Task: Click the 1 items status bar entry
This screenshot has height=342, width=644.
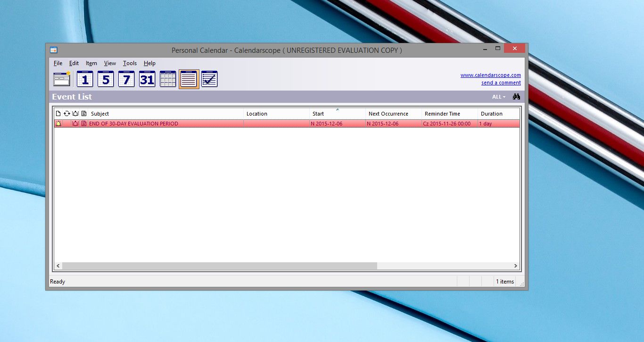Action: pos(504,282)
